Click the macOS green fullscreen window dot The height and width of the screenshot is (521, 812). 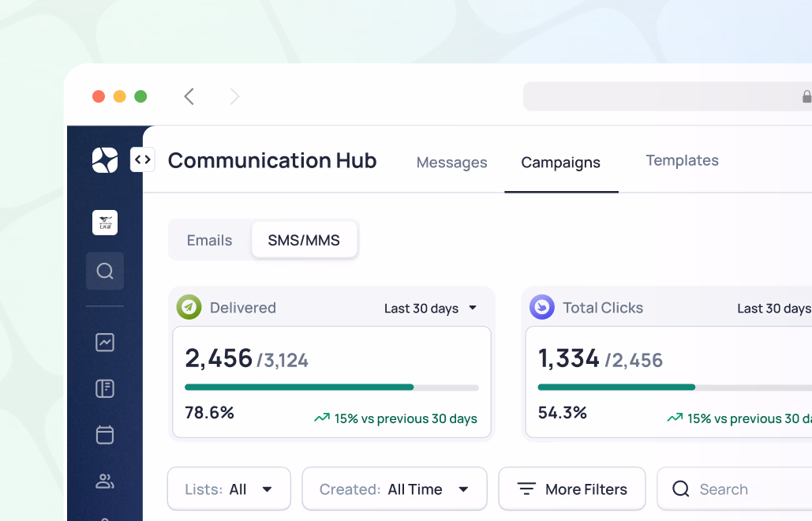coord(140,96)
